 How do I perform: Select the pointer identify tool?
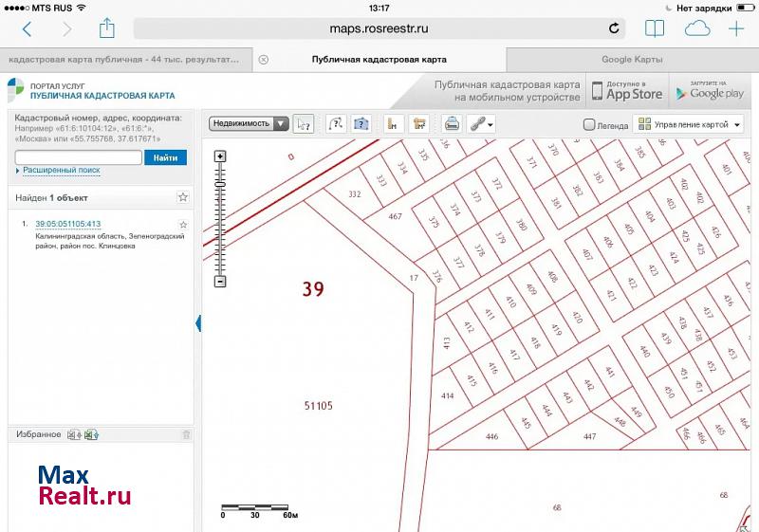pyautogui.click(x=304, y=123)
